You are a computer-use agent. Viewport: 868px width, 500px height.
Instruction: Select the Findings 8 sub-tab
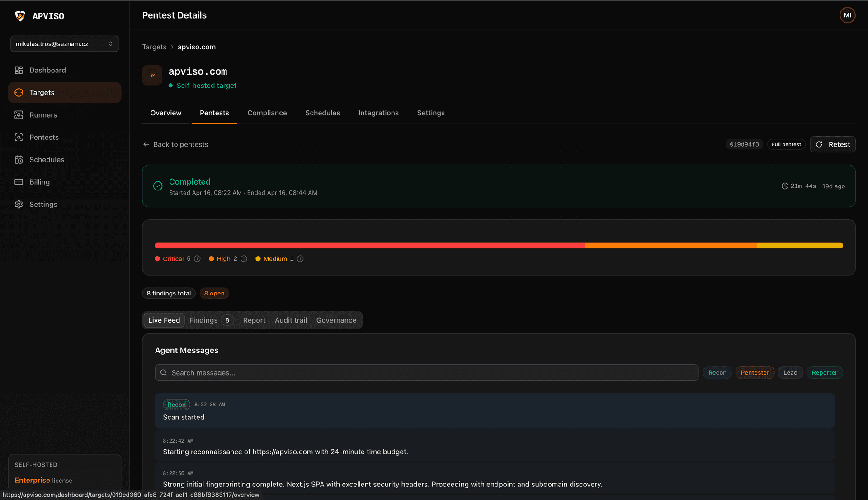[211, 320]
